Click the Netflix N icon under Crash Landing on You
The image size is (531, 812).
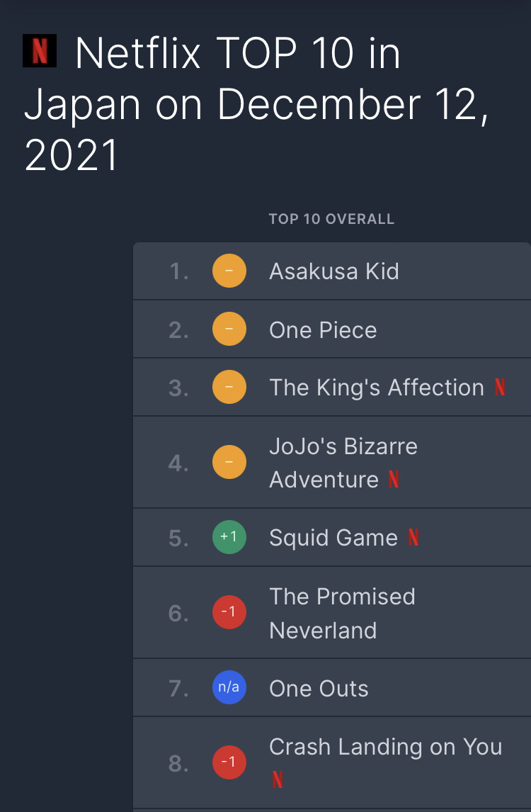[x=278, y=779]
